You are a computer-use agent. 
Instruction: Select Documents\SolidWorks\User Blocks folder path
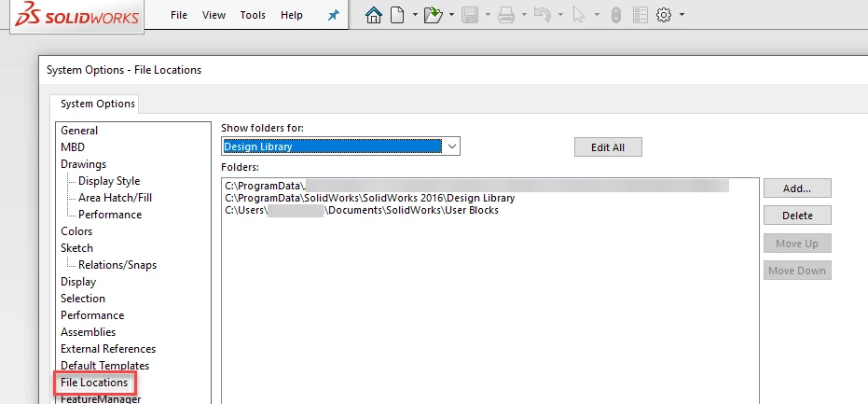coord(362,211)
